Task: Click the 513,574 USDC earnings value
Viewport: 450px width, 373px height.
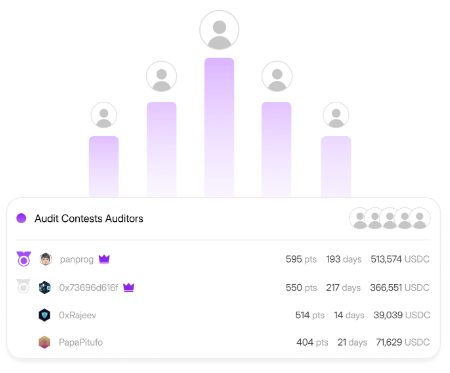Action: click(x=400, y=259)
